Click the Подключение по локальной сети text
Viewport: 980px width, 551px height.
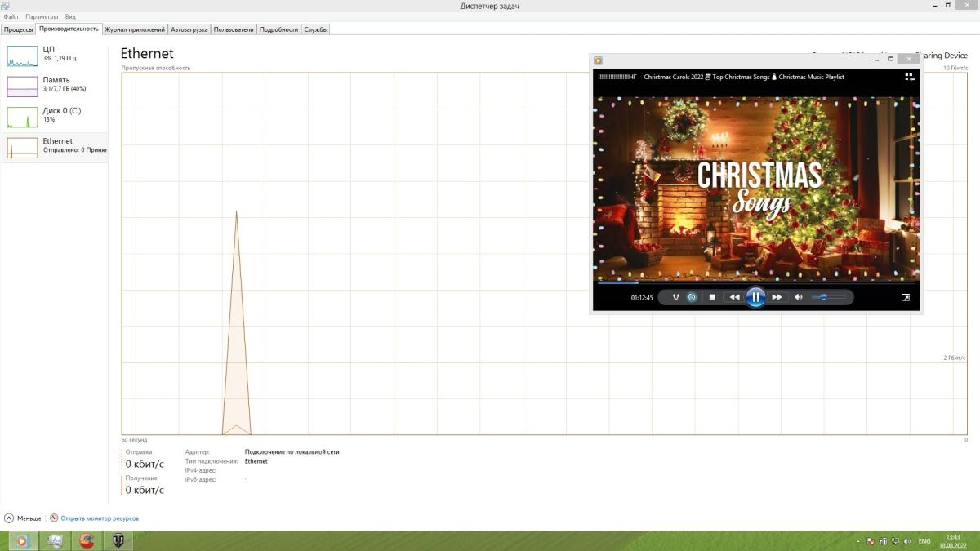pos(292,451)
